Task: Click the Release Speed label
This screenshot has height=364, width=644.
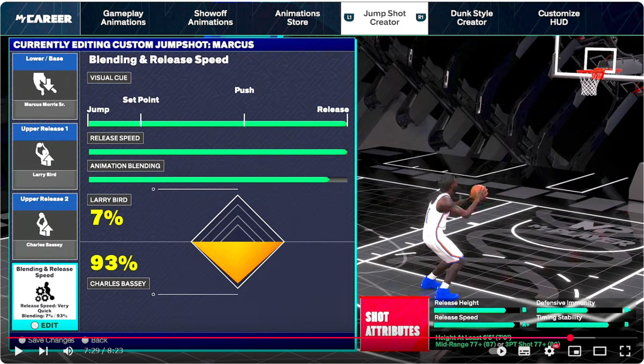Action: (x=115, y=138)
